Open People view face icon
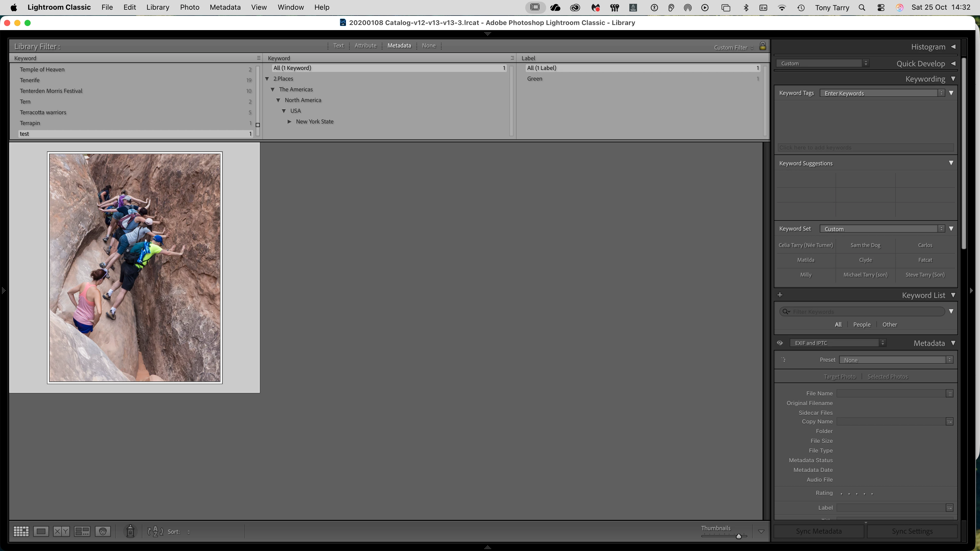 point(103,531)
